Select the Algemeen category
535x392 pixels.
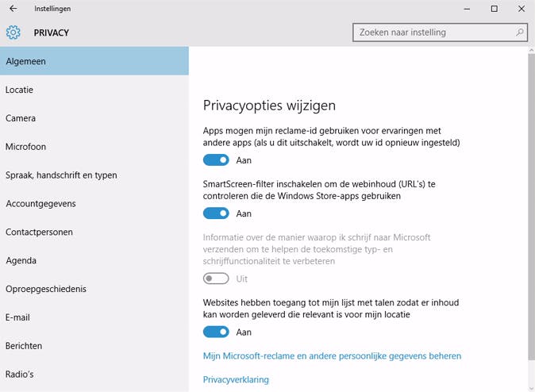(94, 61)
